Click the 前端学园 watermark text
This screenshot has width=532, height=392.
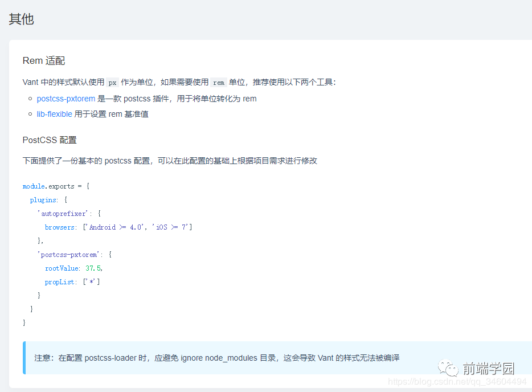[x=488, y=369]
